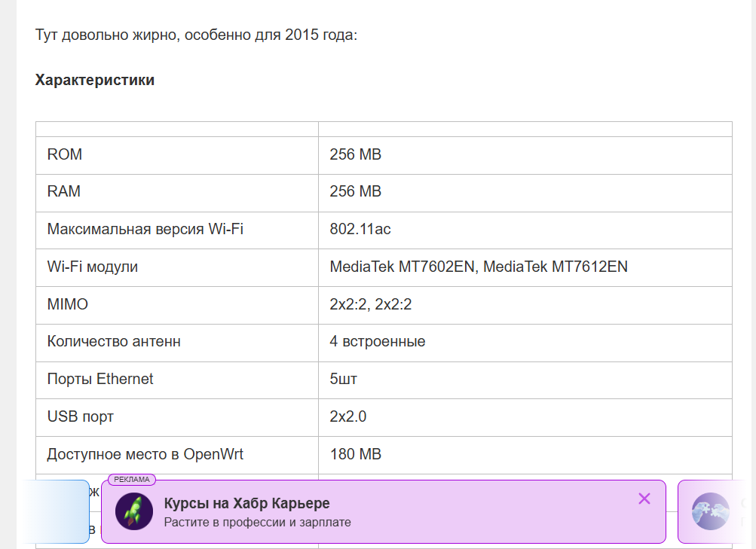The height and width of the screenshot is (549, 756).
Task: Click the «Характеристики» heading
Action: pos(95,80)
